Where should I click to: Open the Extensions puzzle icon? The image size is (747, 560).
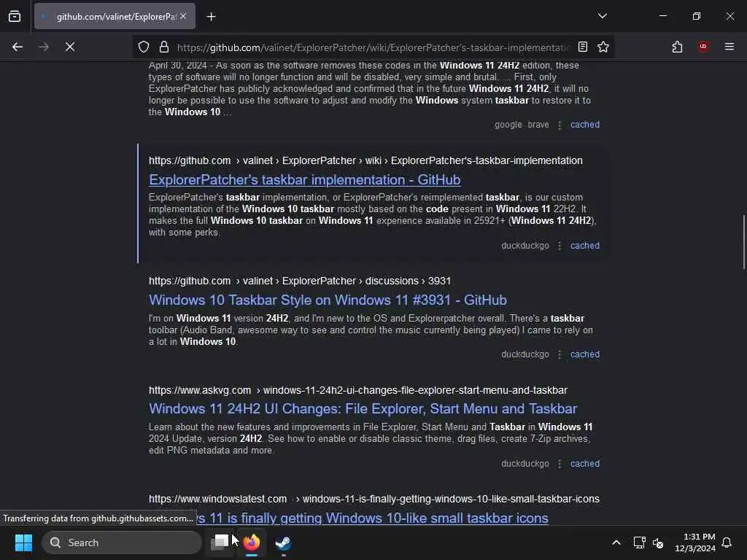(x=677, y=47)
